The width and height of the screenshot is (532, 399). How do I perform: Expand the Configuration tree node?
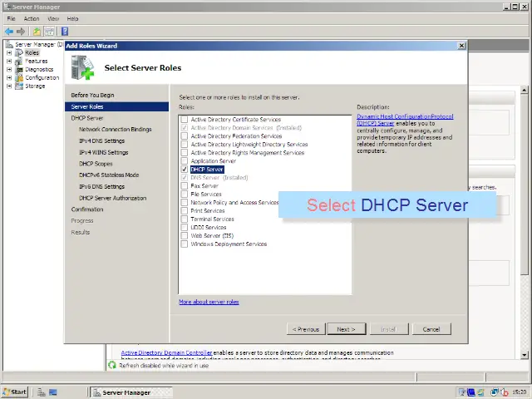(x=9, y=77)
